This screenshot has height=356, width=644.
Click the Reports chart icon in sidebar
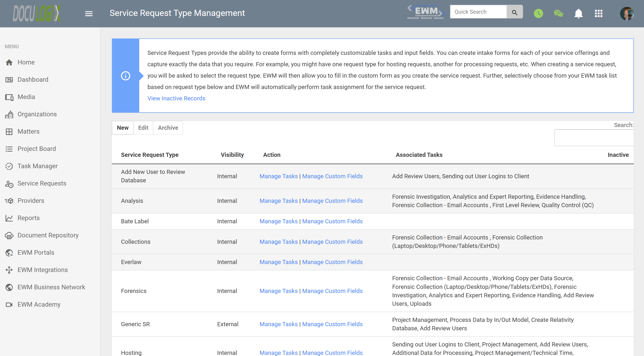pos(9,218)
